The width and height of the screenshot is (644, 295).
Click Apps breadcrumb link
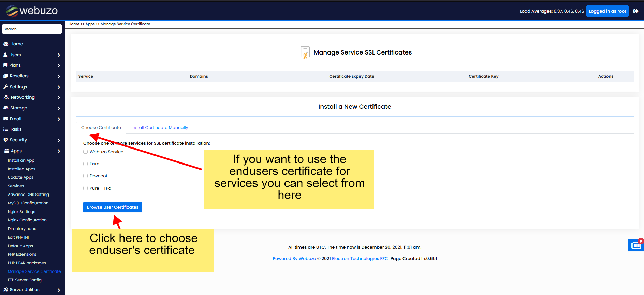[90, 24]
